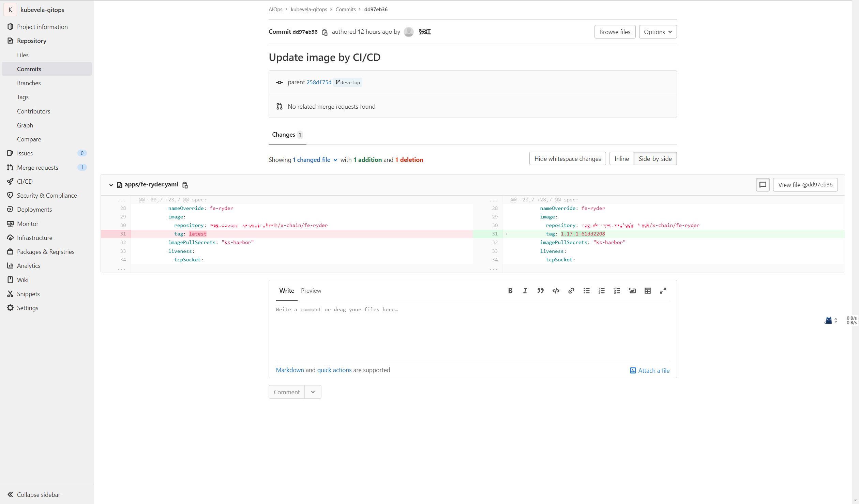Insert a table into the comment

(647, 290)
